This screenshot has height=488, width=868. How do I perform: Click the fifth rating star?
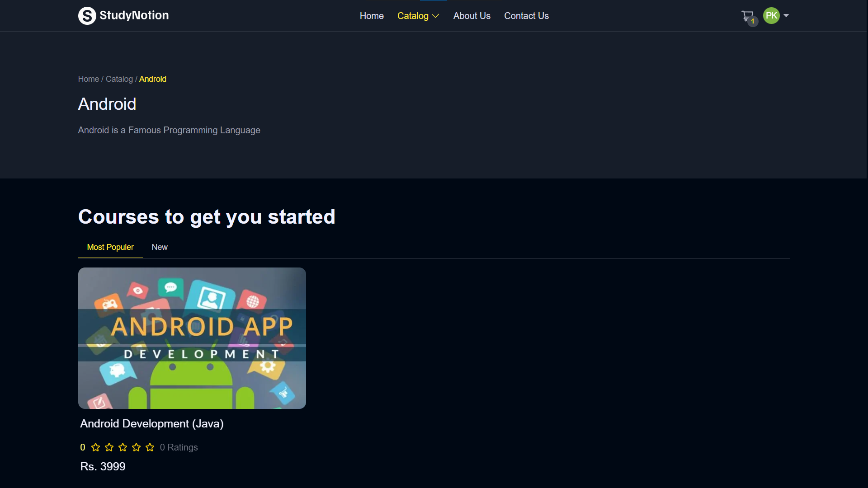[x=150, y=447]
